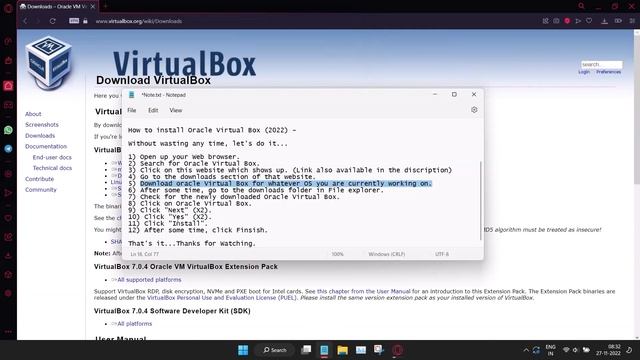Click the website search box
Viewport: 640px width, 360px height.
tap(602, 64)
